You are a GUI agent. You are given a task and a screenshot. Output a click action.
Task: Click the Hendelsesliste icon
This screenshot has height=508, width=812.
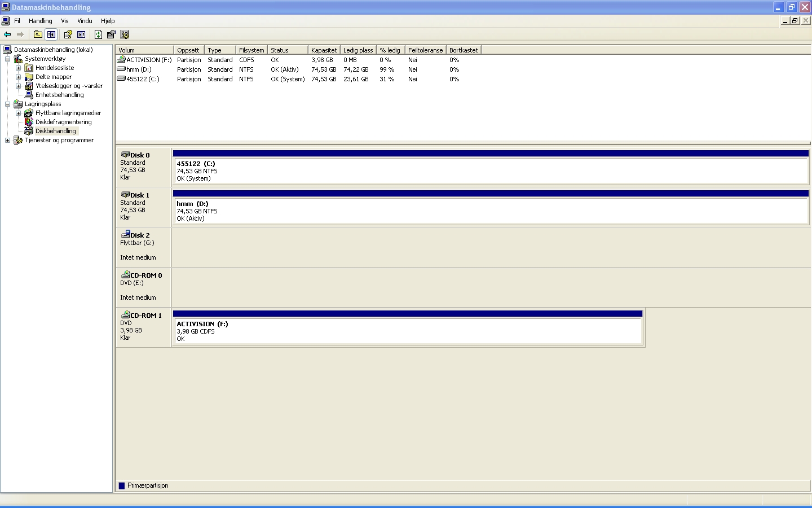point(29,68)
